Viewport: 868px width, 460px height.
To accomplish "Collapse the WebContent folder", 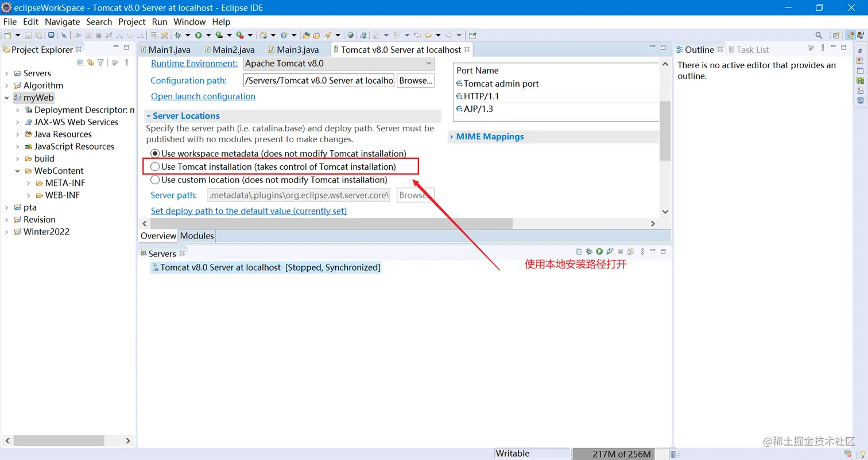I will tap(17, 171).
